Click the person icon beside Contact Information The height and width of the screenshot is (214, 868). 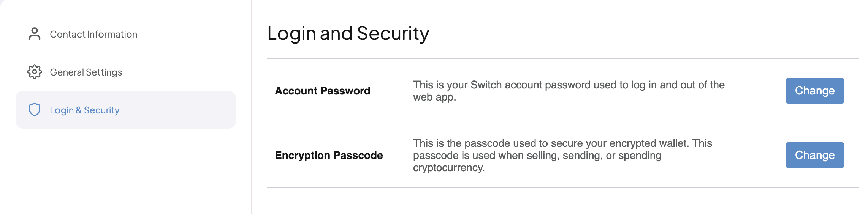click(x=35, y=34)
